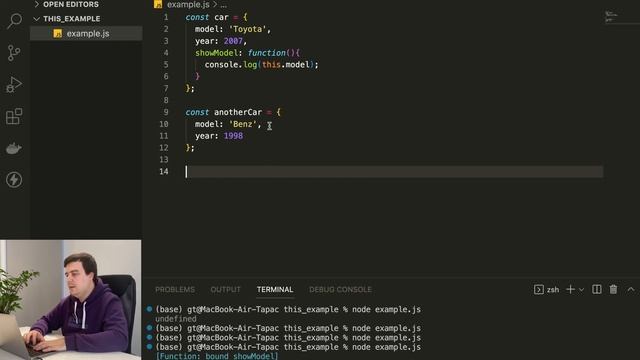Click the zsh terminal profile label

coord(553,290)
